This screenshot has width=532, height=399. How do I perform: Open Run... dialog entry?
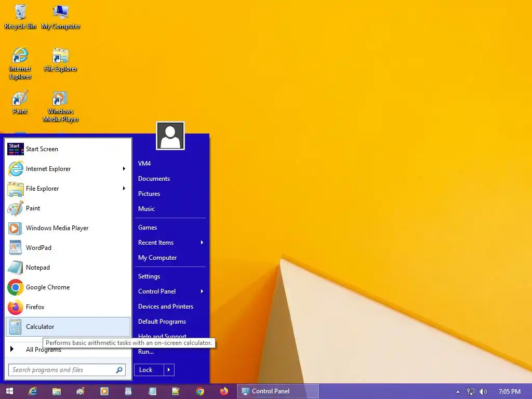click(146, 352)
